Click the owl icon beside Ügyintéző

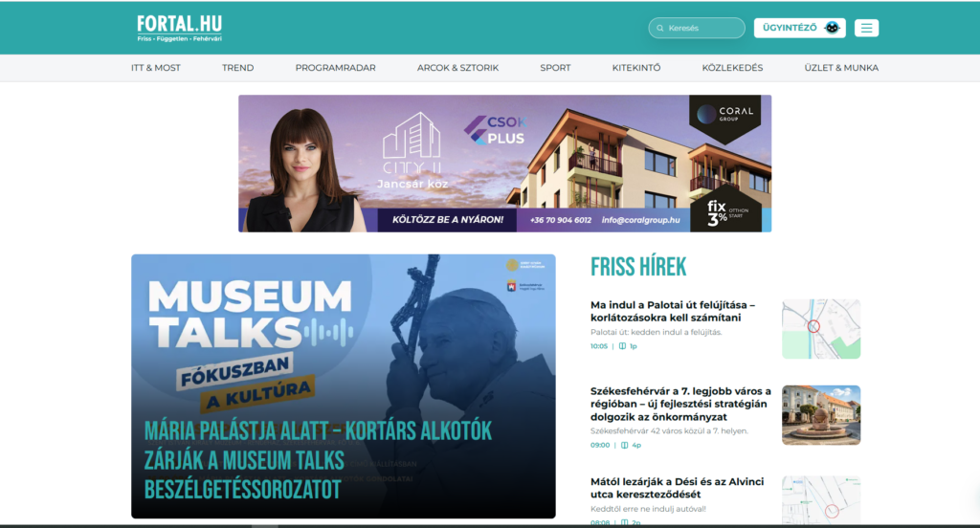coord(832,28)
